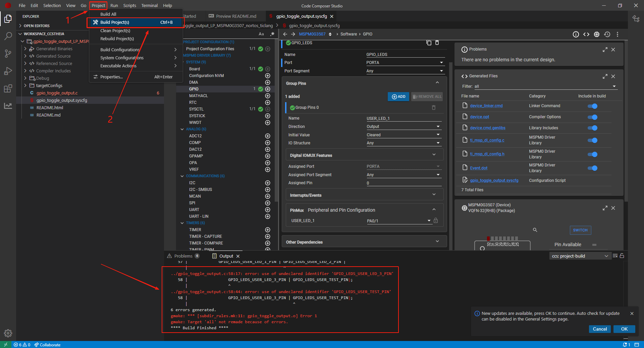Show the information icon in SysConfig toolbar
Image resolution: width=644 pixels, height=348 pixels.
point(576,34)
